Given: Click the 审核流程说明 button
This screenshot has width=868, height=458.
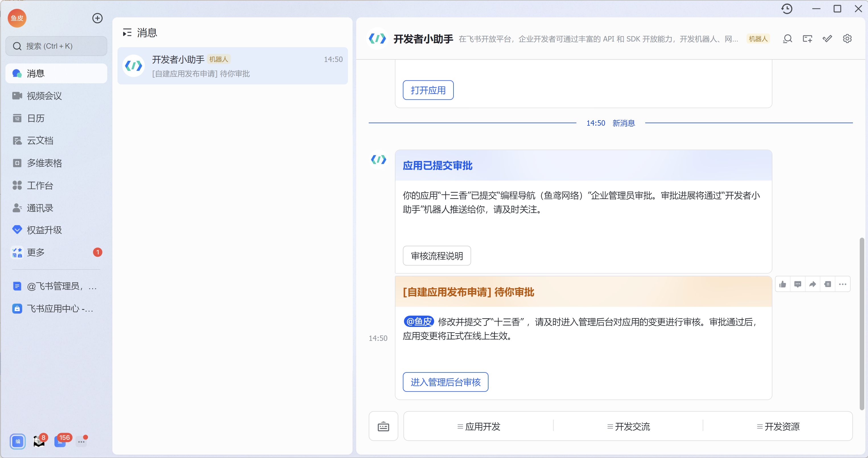Looking at the screenshot, I should pyautogui.click(x=437, y=256).
